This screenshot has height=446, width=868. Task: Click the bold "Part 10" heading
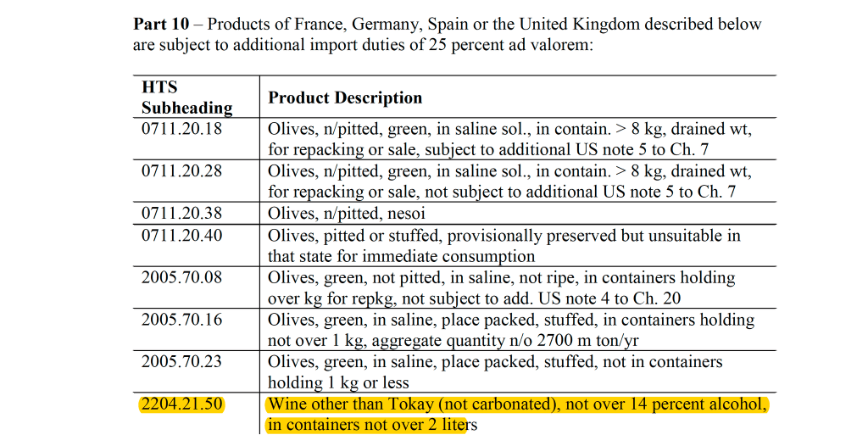pos(161,24)
